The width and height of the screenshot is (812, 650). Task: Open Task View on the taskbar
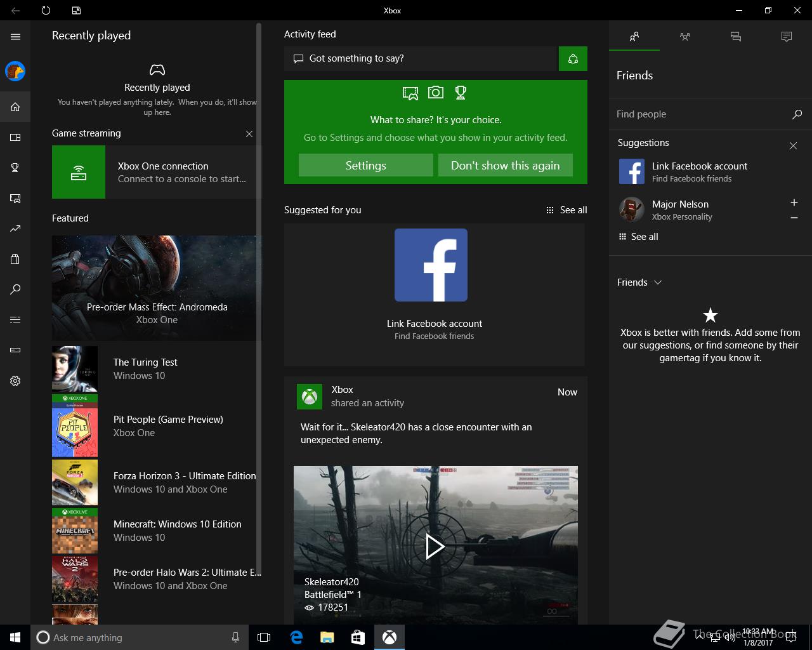pos(264,637)
